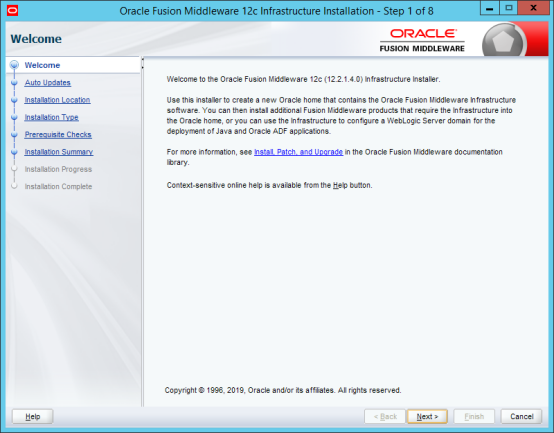
Task: Click the copyright notice text
Action: click(x=283, y=390)
